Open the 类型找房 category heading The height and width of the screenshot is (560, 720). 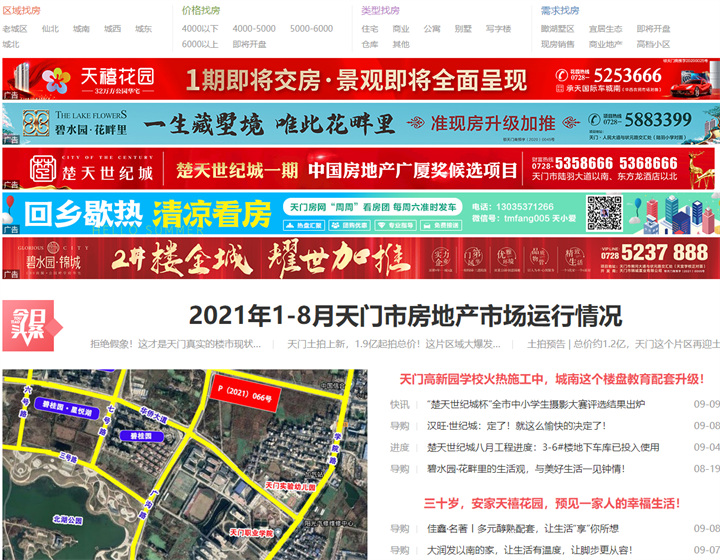[x=380, y=11]
